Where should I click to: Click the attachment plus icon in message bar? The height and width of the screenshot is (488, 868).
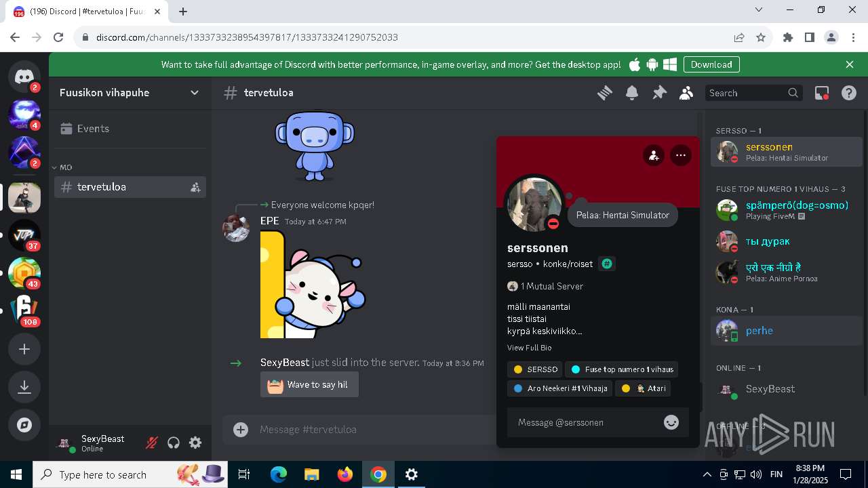[241, 429]
